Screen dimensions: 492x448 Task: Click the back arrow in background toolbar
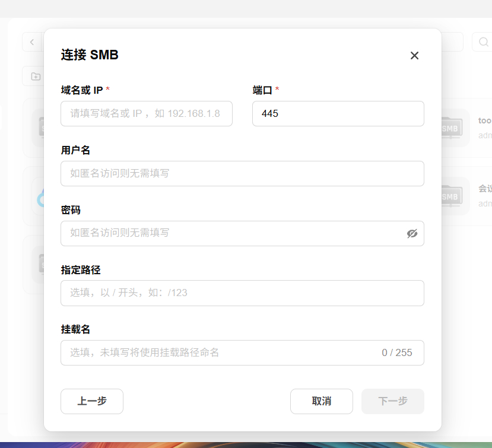click(x=32, y=42)
